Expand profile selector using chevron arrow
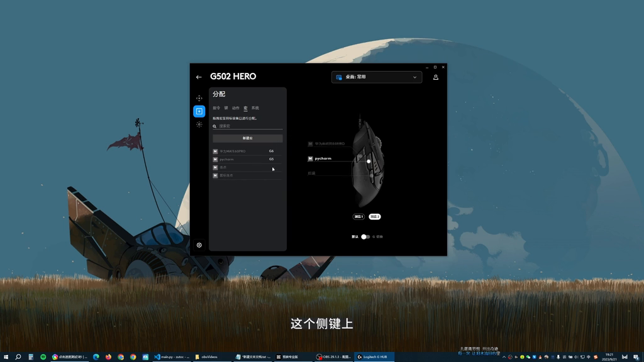 click(x=414, y=77)
